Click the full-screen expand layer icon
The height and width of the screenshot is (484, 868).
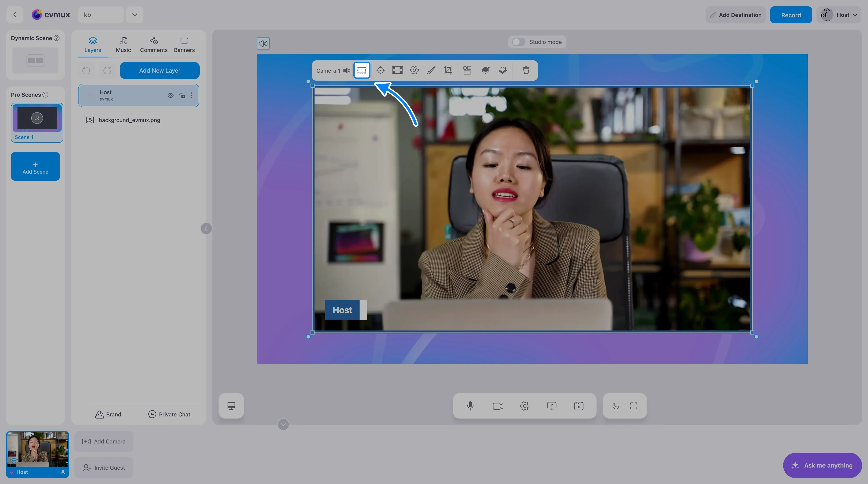[x=397, y=70]
